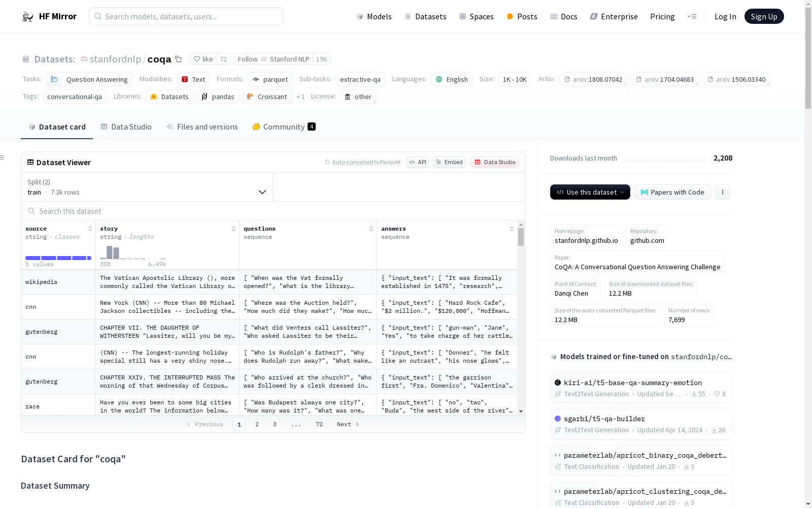Like the coqa dataset with the heart button
Viewport: 812px width, 508px height.
pos(203,59)
